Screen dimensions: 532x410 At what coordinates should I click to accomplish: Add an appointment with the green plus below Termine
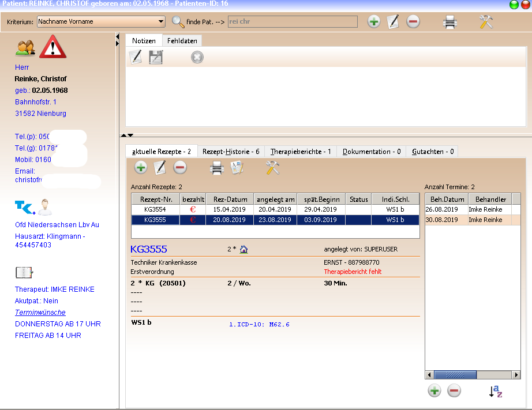pos(434,391)
